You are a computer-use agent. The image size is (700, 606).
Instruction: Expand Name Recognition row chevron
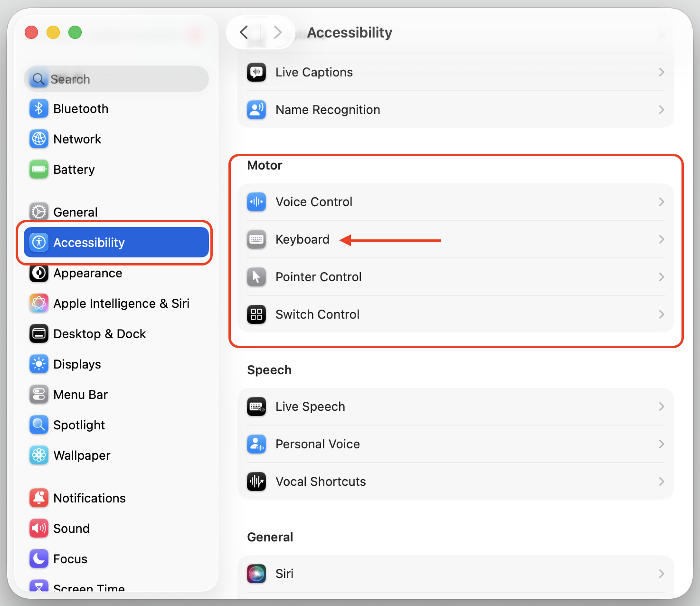coord(662,110)
